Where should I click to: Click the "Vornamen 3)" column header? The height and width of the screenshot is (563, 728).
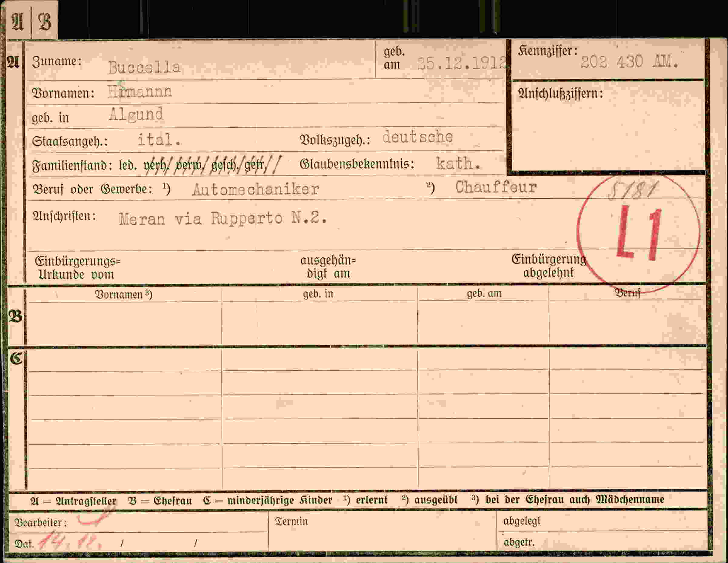pos(123,294)
